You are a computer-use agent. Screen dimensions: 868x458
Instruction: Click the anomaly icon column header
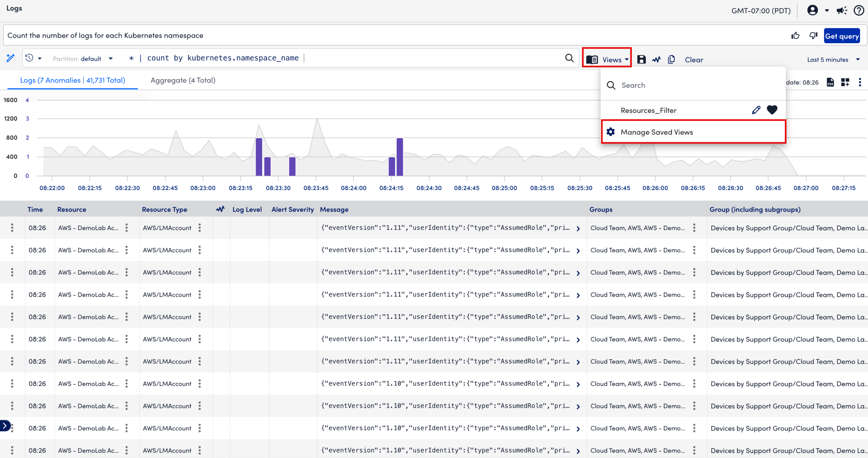tap(220, 209)
